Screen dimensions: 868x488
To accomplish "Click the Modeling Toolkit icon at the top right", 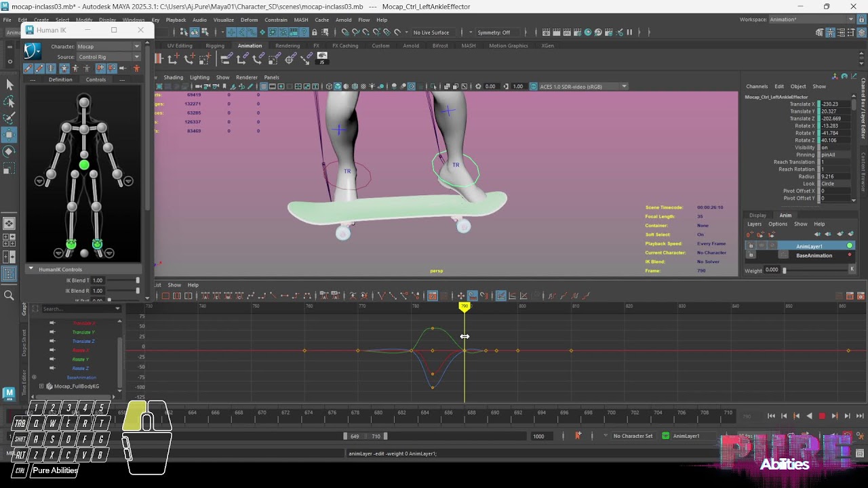I will (x=820, y=32).
